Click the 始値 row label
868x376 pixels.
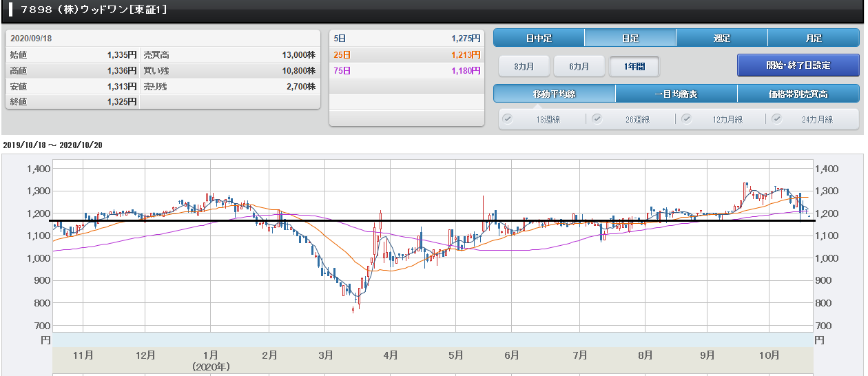pos(19,54)
